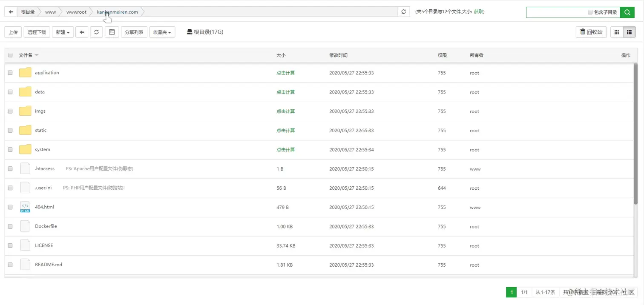Viewport: 644px width, 305px height.
Task: Click the .user.ini file name
Action: coord(43,188)
